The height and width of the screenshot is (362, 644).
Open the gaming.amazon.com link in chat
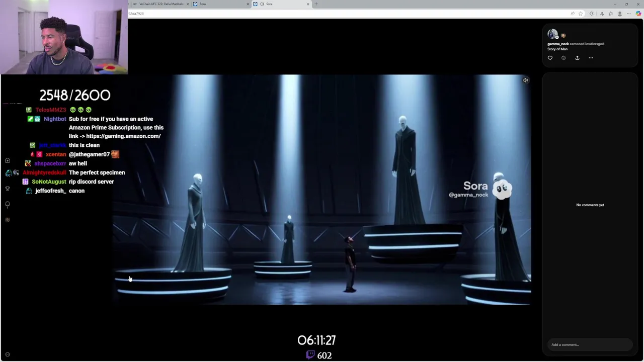point(123,136)
